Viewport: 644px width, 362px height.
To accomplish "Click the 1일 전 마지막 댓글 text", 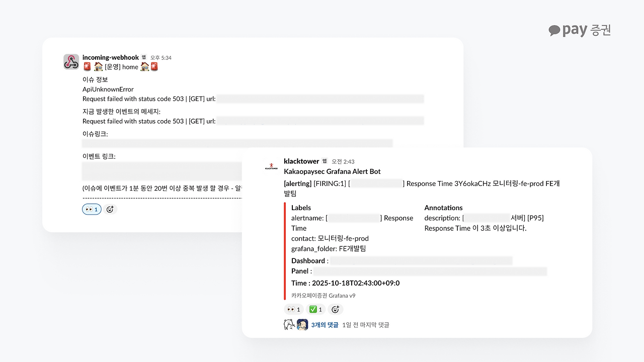I will (366, 325).
